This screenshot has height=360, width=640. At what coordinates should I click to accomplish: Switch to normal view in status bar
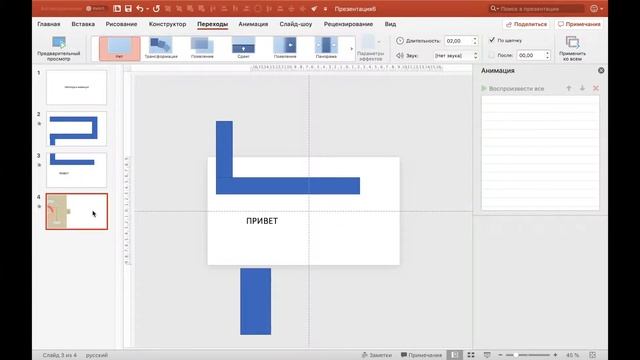click(454, 355)
